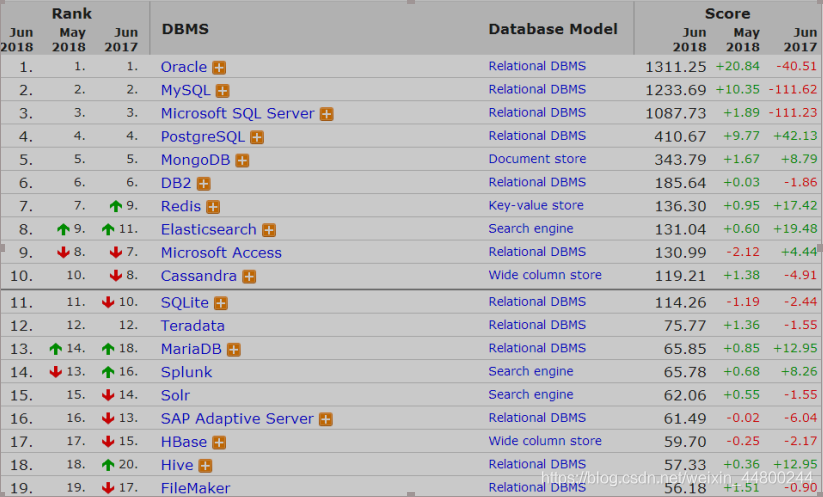Image resolution: width=823 pixels, height=497 pixels.
Task: Click the plus icon next to Redis
Action: [213, 207]
